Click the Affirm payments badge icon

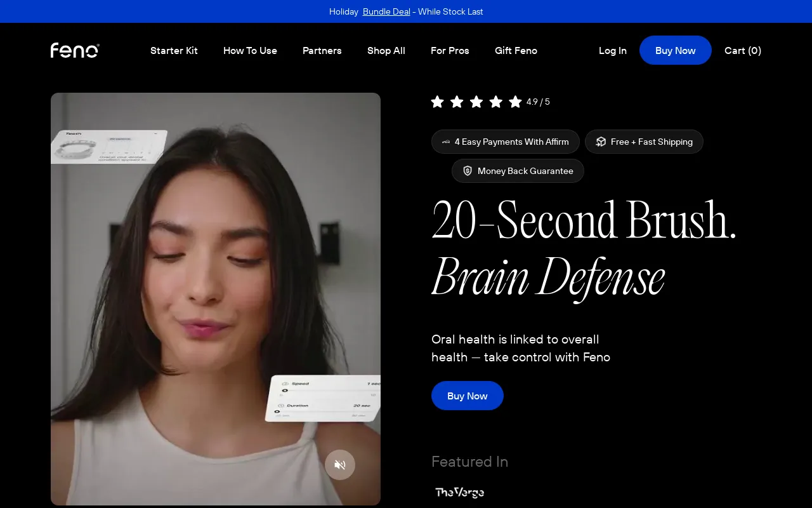click(x=446, y=142)
